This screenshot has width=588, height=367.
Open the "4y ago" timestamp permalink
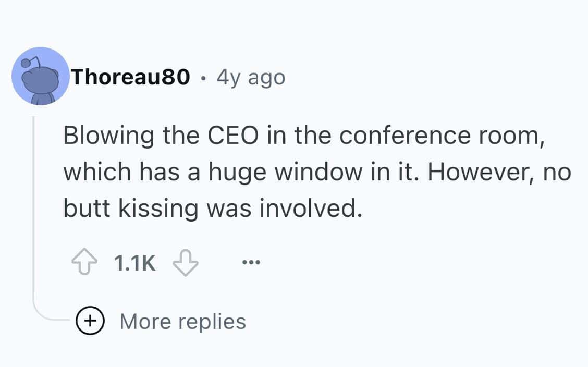251,77
